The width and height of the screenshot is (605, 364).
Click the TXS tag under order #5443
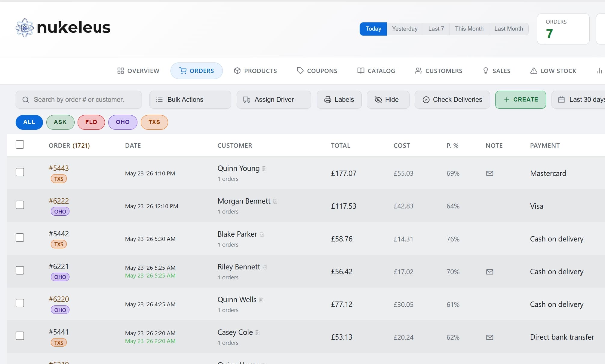click(59, 179)
